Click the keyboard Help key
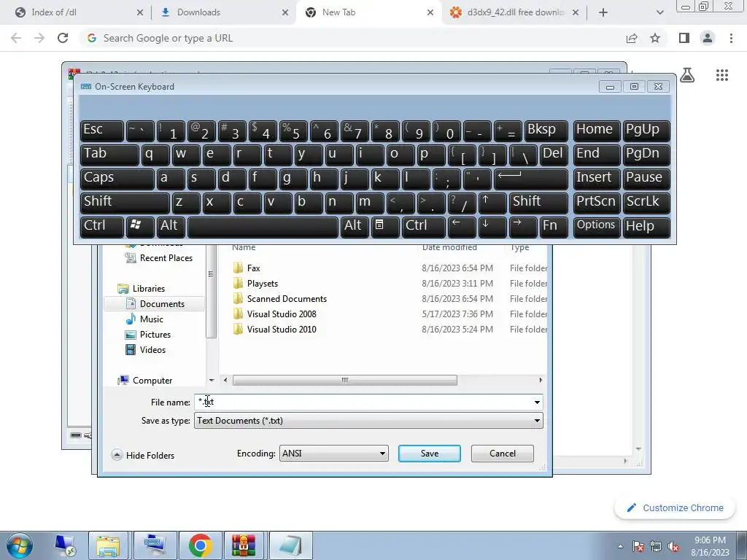The height and width of the screenshot is (560, 747). [646, 226]
